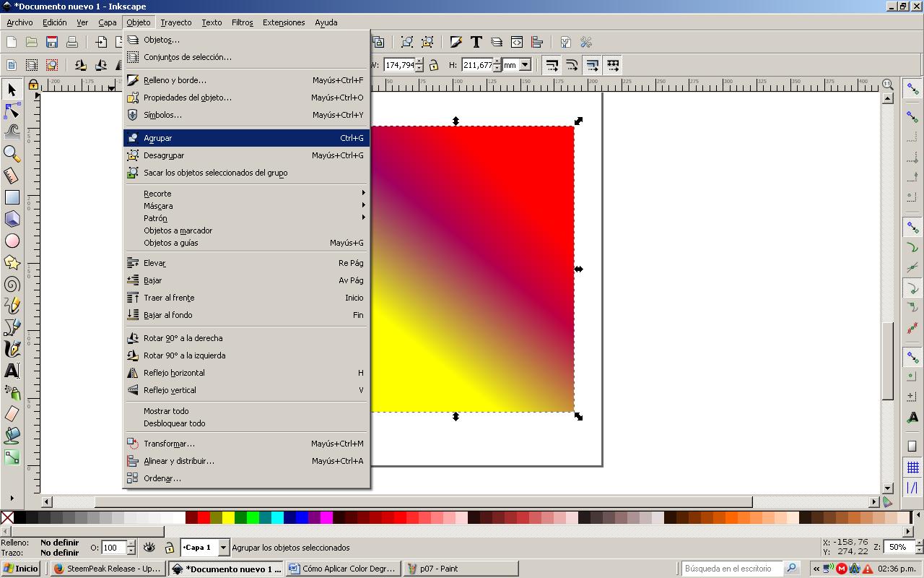Select the Pencil freehand tool
924x578 pixels.
pyautogui.click(x=12, y=306)
